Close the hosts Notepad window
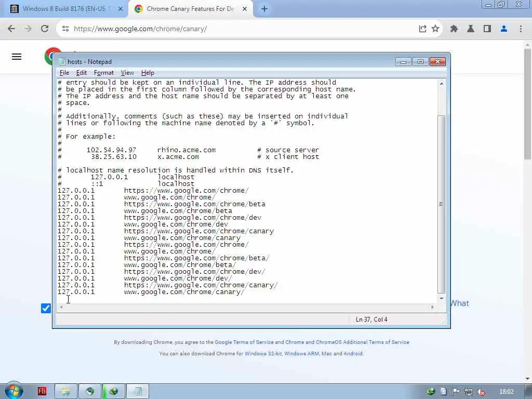This screenshot has height=399, width=532. click(x=437, y=62)
